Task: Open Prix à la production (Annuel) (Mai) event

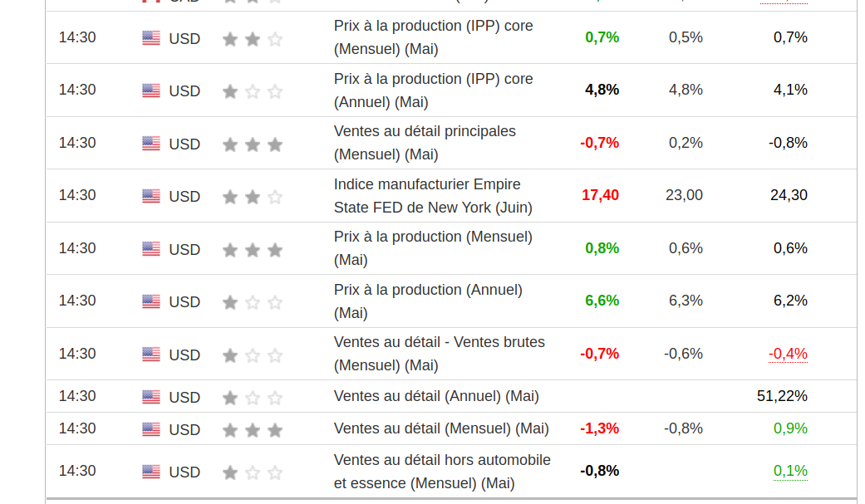Action: pos(428,301)
